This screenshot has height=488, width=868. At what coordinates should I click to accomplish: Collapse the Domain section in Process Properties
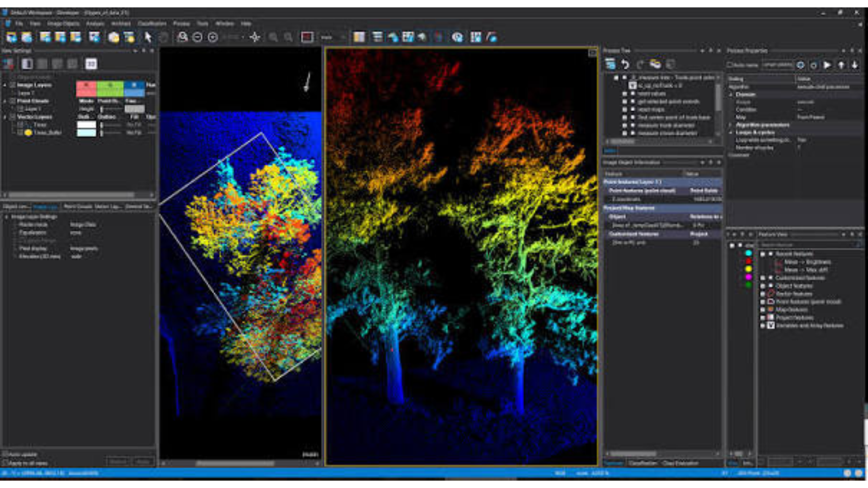(731, 94)
